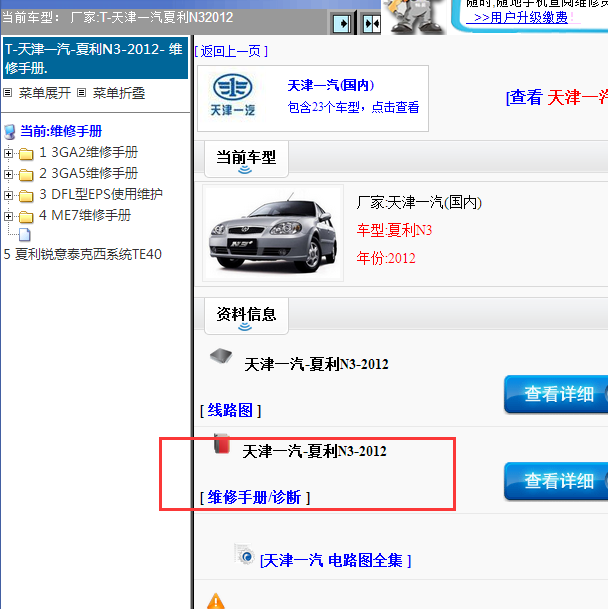The image size is (608, 609).
Task: Click the 菜单展开 list icon
Action: pos(7,93)
